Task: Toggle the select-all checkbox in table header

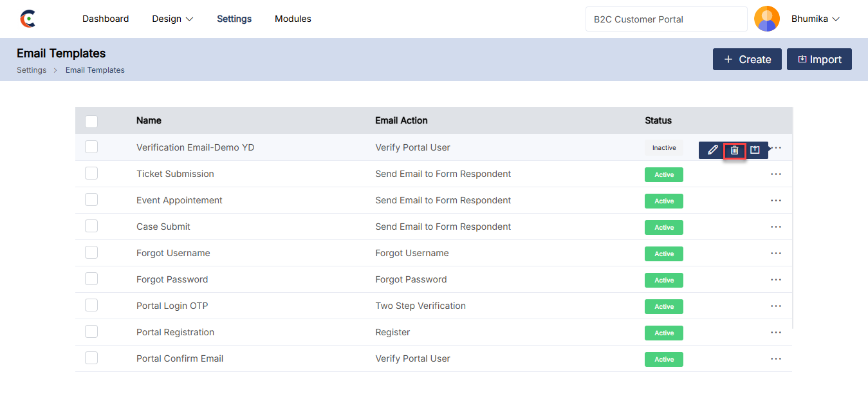Action: 91,121
